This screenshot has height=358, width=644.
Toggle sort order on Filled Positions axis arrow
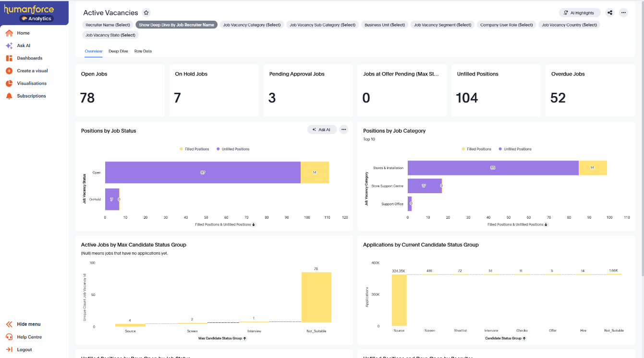point(253,224)
